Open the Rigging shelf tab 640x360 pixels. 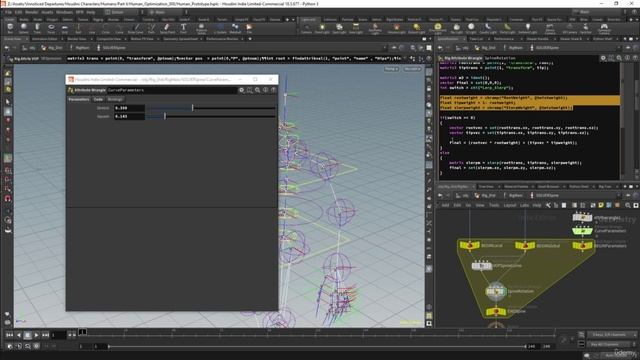click(x=98, y=19)
